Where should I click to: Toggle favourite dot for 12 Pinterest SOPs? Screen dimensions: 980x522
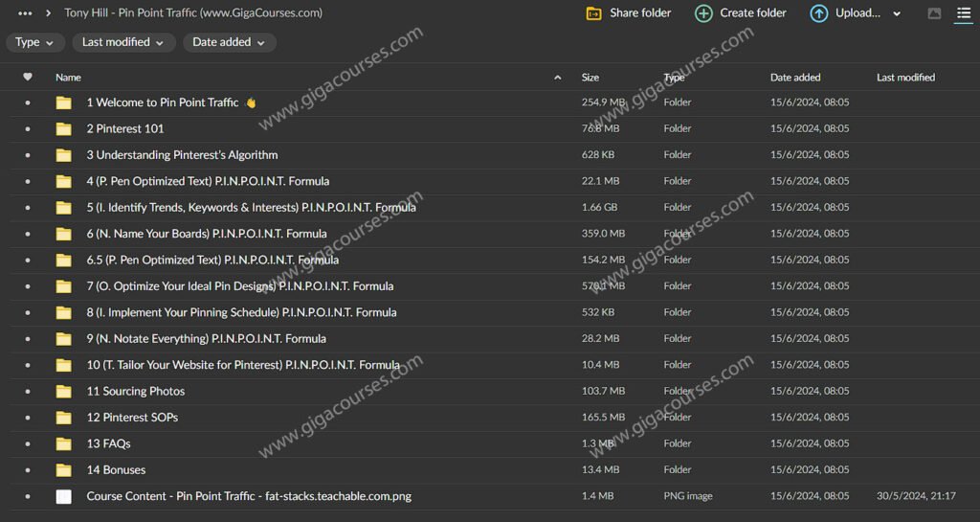28,418
